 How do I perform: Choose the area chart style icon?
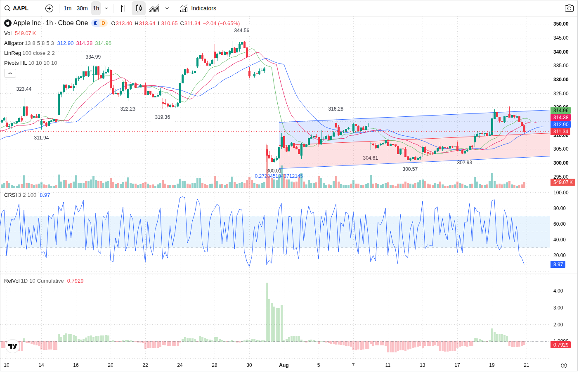(x=154, y=8)
